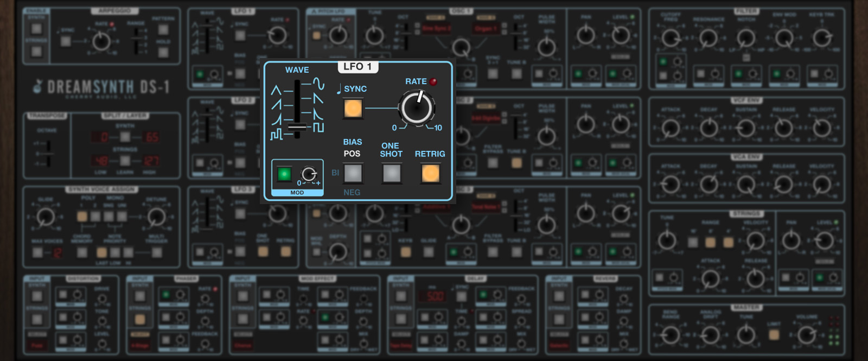Click the DreamSynth DS-1 logo
The height and width of the screenshot is (361, 868).
tap(101, 87)
